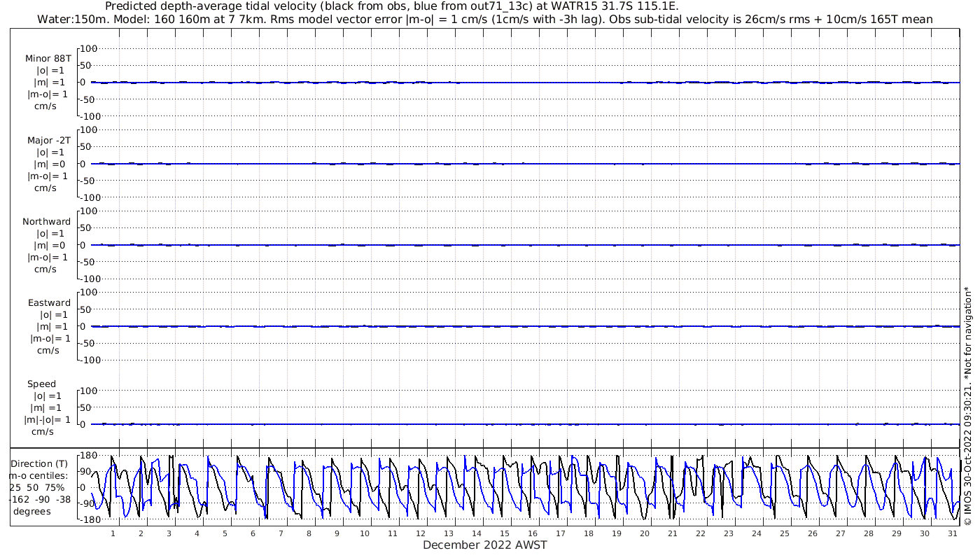The width and height of the screenshot is (980, 560).
Task: Click the top "180" tick on Direction axis
Action: coord(87,455)
